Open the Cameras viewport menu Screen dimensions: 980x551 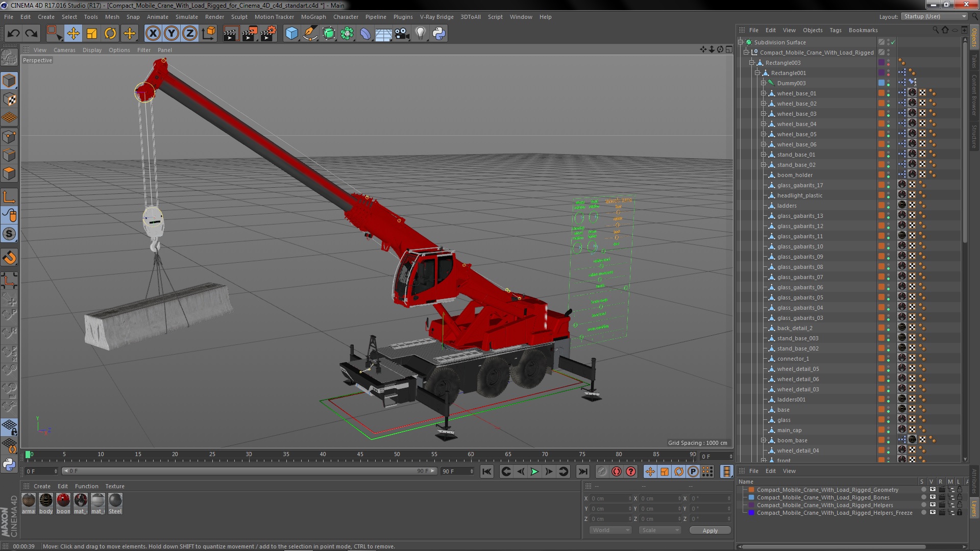pyautogui.click(x=64, y=50)
